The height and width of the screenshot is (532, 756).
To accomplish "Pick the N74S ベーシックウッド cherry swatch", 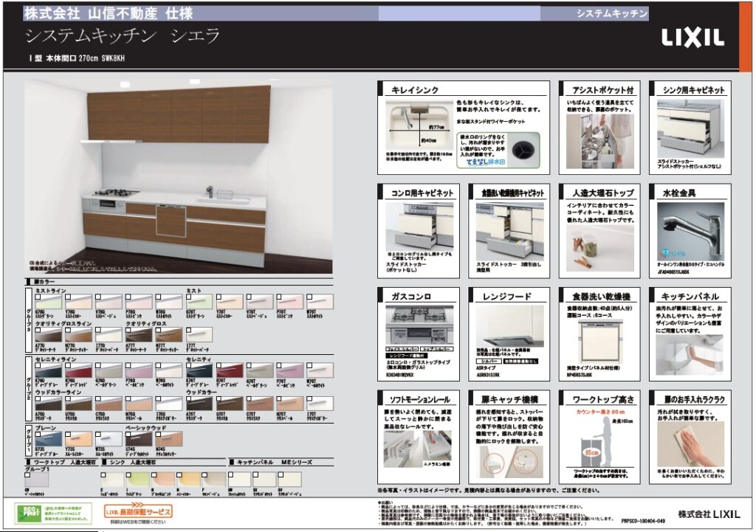I will pyautogui.click(x=169, y=439).
